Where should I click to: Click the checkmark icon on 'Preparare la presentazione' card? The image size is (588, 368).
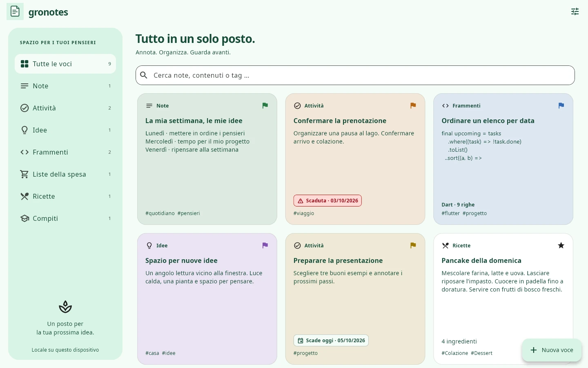[297, 245]
